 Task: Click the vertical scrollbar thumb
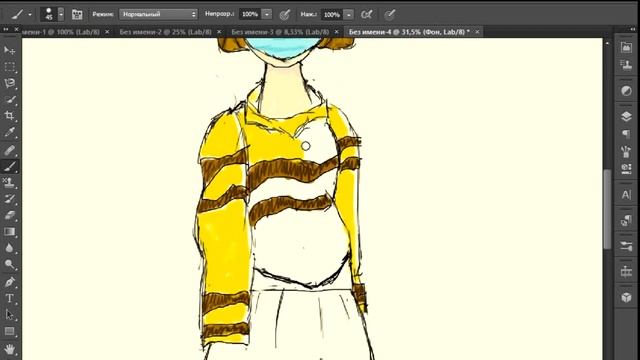coord(607,208)
